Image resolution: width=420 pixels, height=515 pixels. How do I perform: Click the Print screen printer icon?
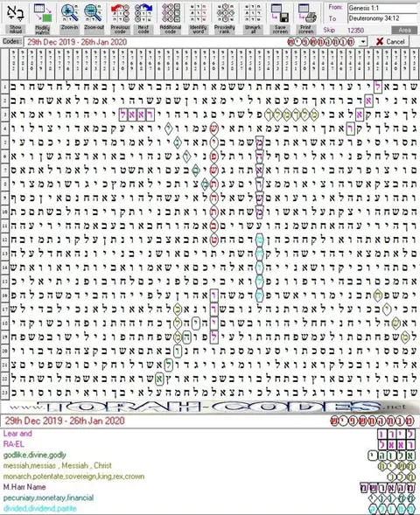[306, 17]
